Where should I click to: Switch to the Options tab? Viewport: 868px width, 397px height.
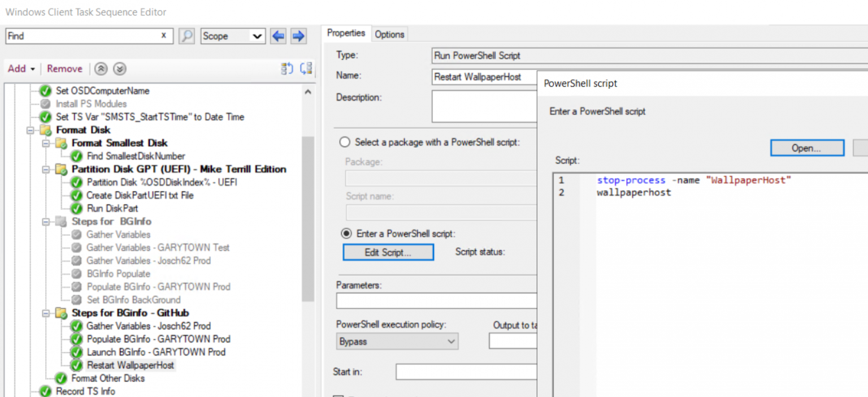click(389, 34)
